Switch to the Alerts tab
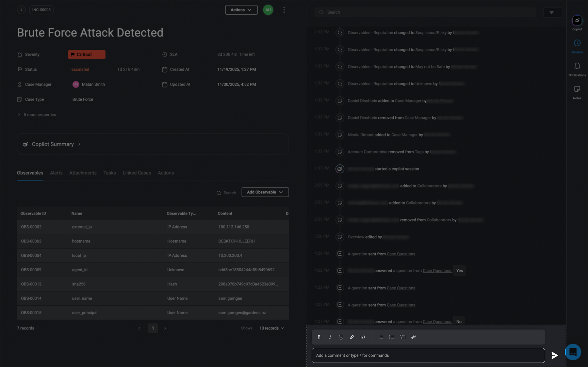This screenshot has height=367, width=588. pyautogui.click(x=56, y=173)
